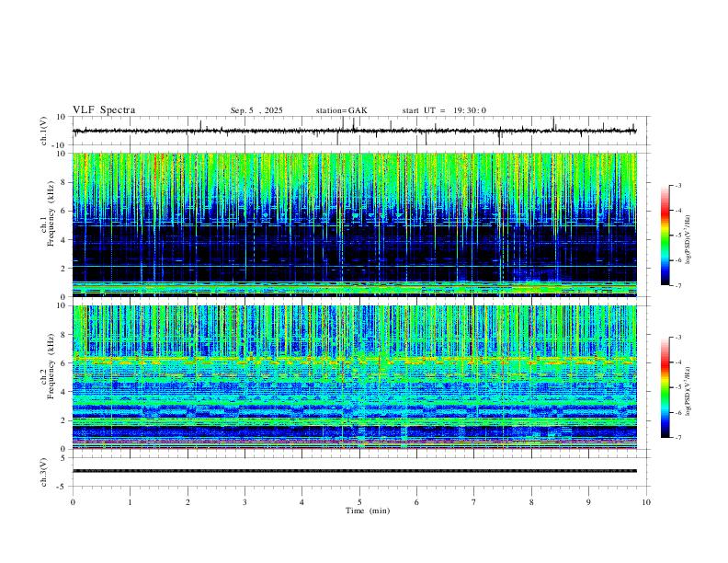Click the "4" kHz tick on ch.2 spectrogram axis
728x563 pixels.
point(64,392)
